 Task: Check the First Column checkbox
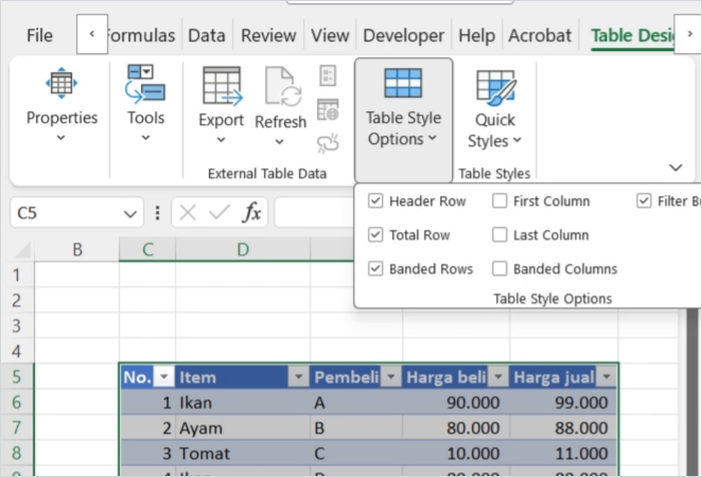tap(499, 201)
